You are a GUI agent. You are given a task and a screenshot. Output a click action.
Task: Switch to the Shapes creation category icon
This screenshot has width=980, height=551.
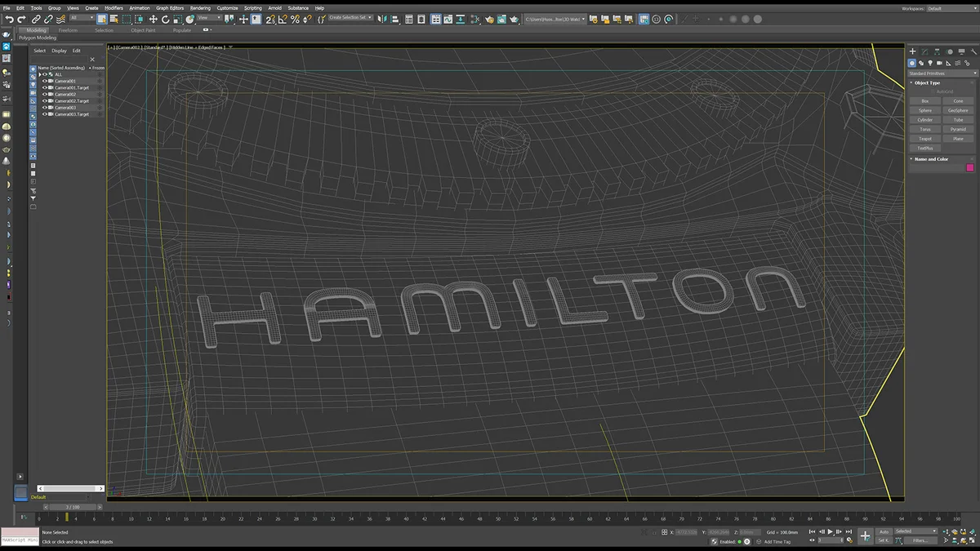[x=921, y=64]
